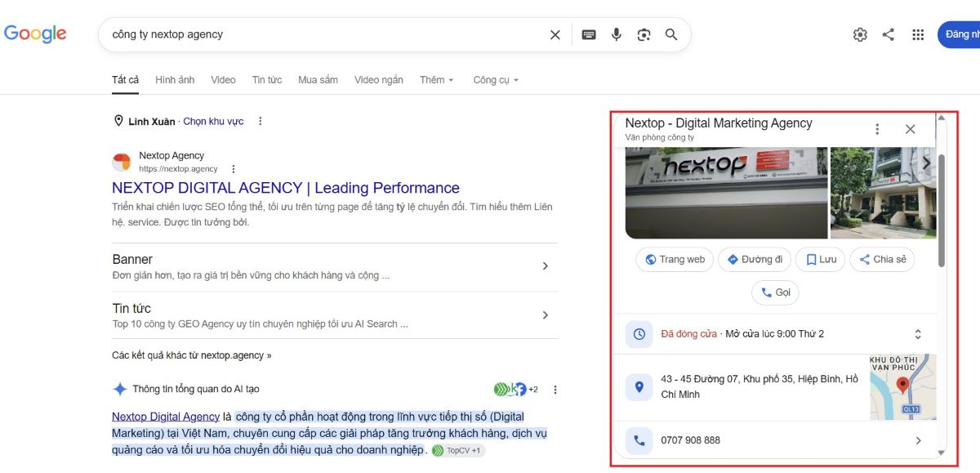The height and width of the screenshot is (473, 980).
Task: Click the Gọi call button
Action: 775,292
